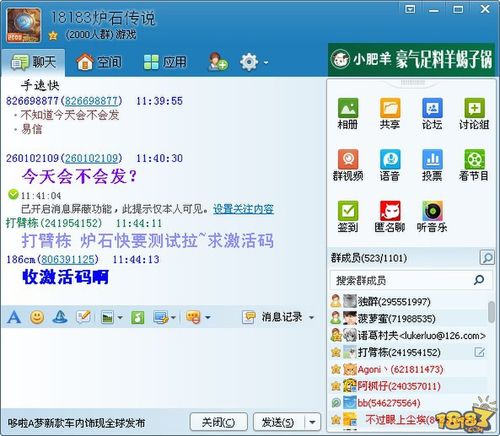500x436 pixels.
Task: Click the group avatar picture
Action: 24,25
